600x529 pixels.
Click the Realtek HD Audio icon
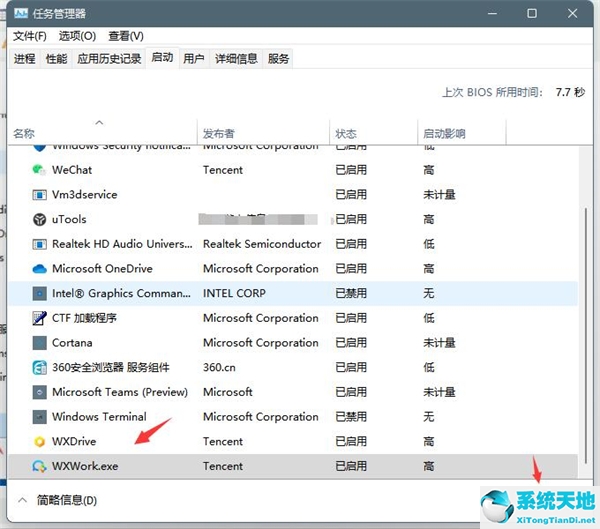(39, 244)
